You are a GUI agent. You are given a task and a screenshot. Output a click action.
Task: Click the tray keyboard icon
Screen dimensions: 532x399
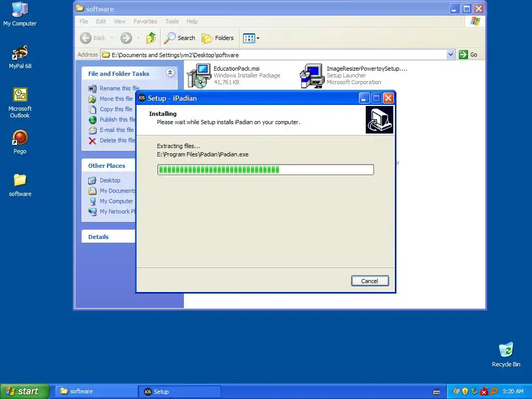click(x=436, y=392)
